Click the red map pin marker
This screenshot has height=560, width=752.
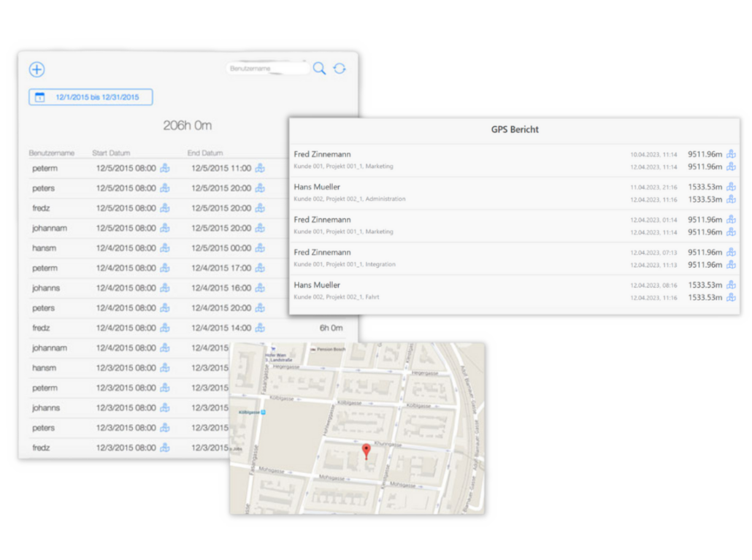(367, 451)
